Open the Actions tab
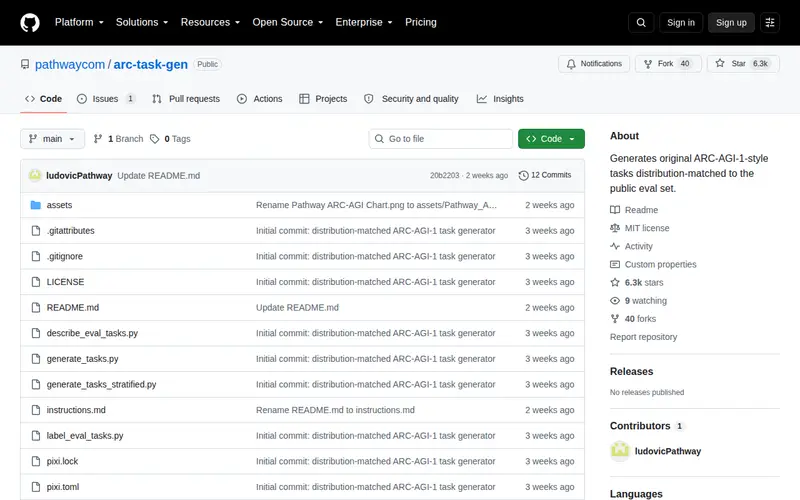800x500 pixels. [260, 99]
